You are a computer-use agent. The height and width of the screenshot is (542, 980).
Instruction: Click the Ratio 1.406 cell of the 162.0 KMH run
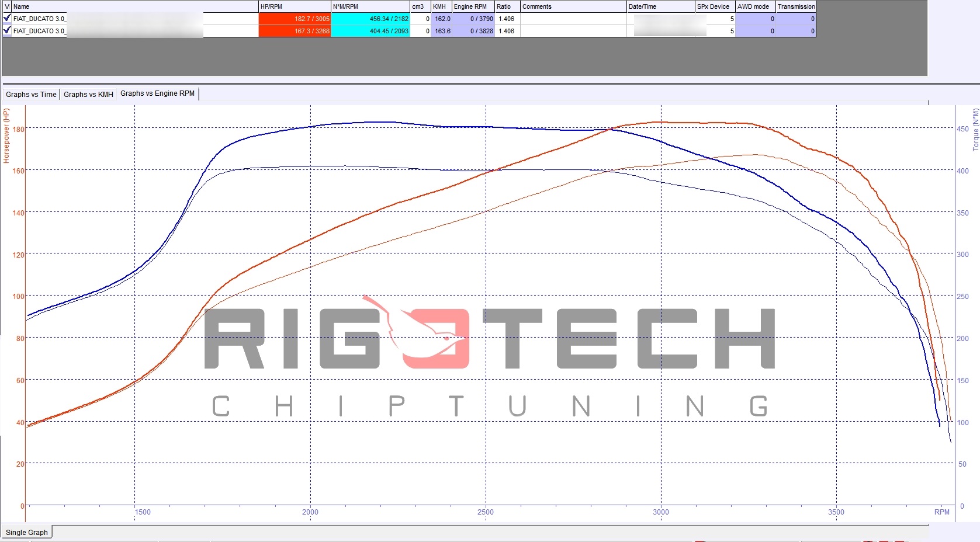[x=507, y=19]
